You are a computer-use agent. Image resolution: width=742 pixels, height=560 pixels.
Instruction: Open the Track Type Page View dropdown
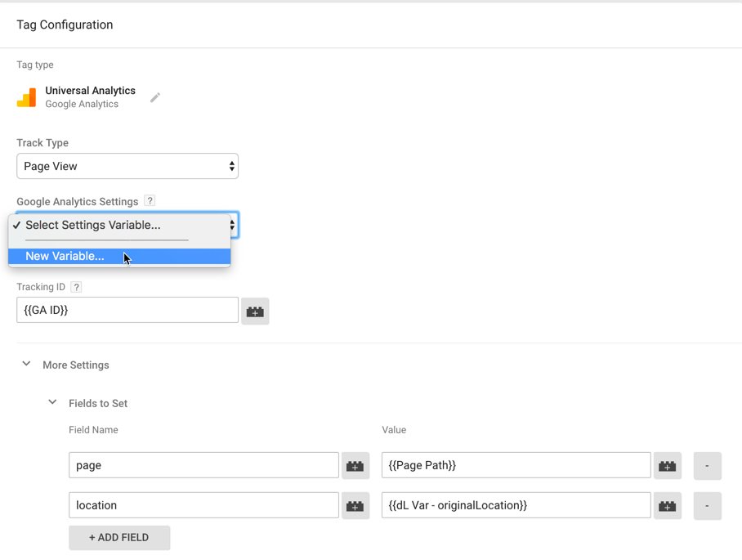click(127, 166)
